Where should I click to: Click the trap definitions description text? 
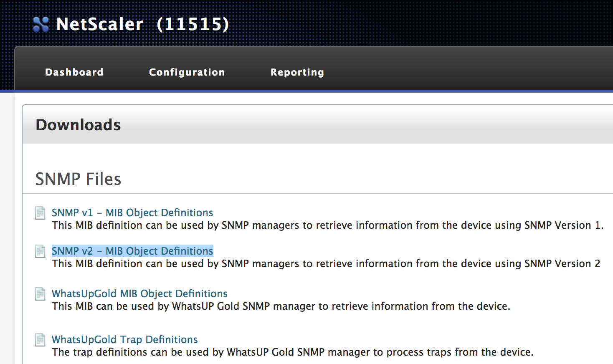[x=292, y=352]
